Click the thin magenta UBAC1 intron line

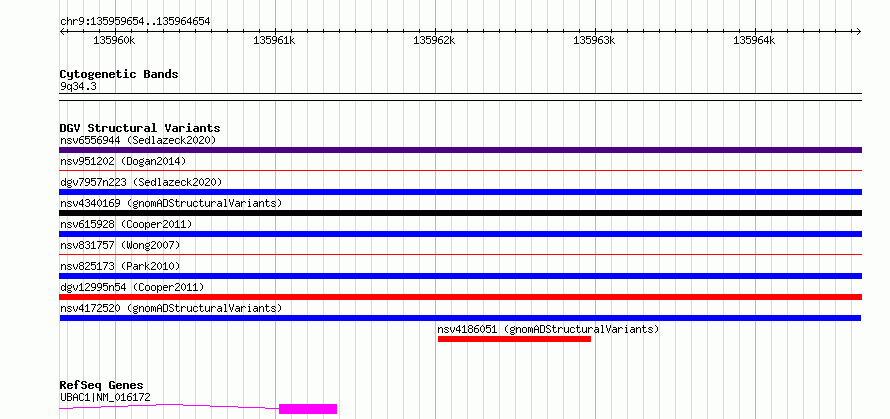[x=169, y=406]
